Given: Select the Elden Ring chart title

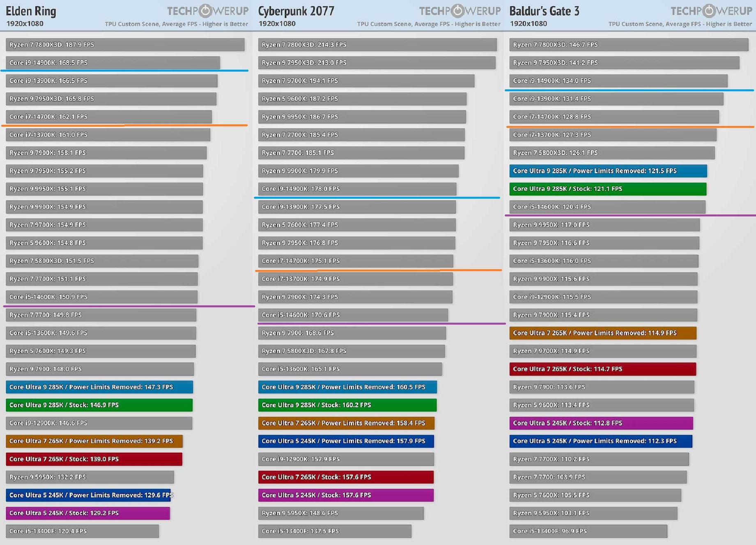Looking at the screenshot, I should pyautogui.click(x=31, y=11).
